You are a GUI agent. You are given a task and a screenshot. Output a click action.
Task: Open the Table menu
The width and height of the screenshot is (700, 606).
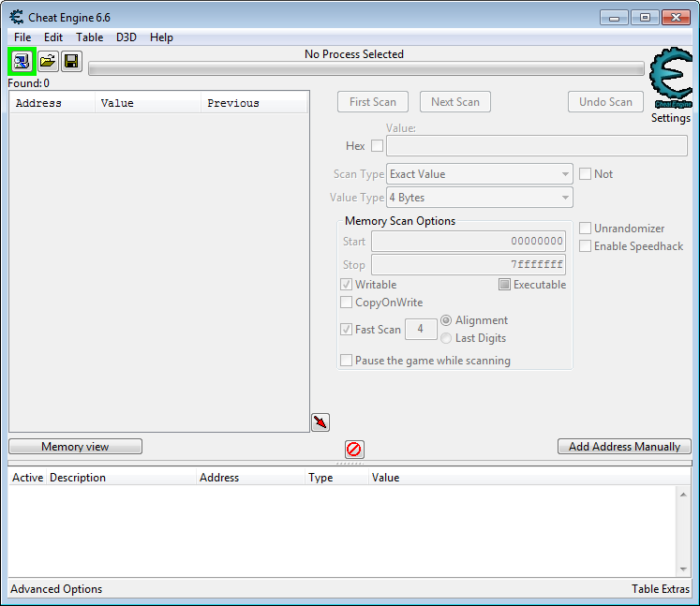(x=89, y=37)
